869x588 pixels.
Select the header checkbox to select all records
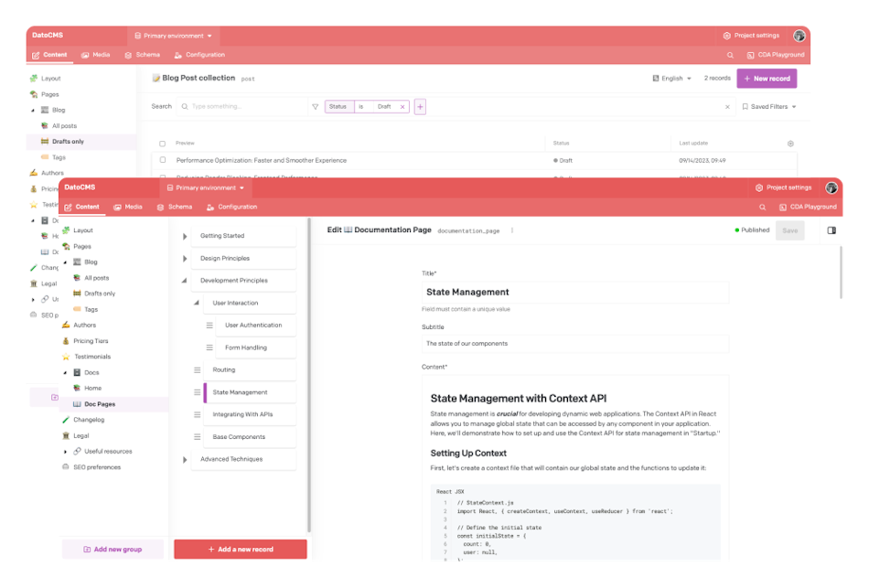[162, 144]
